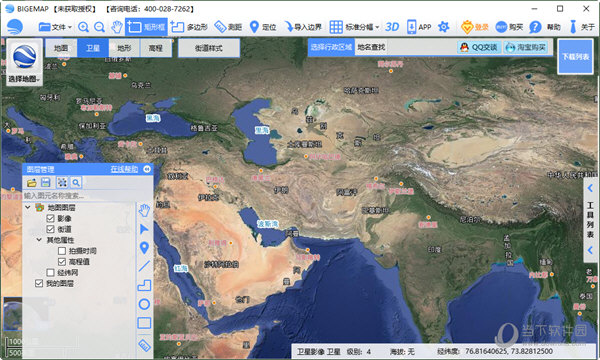The width and height of the screenshot is (600, 360).
Task: Save layers with floppy disk icon
Action: (46, 182)
